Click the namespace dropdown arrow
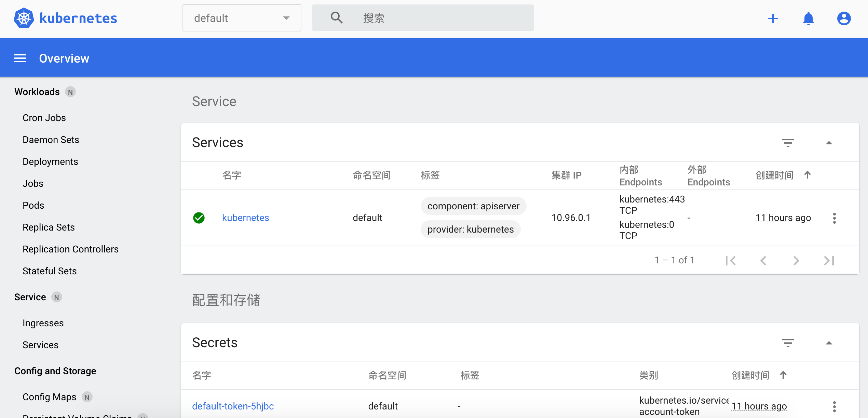 coord(286,18)
